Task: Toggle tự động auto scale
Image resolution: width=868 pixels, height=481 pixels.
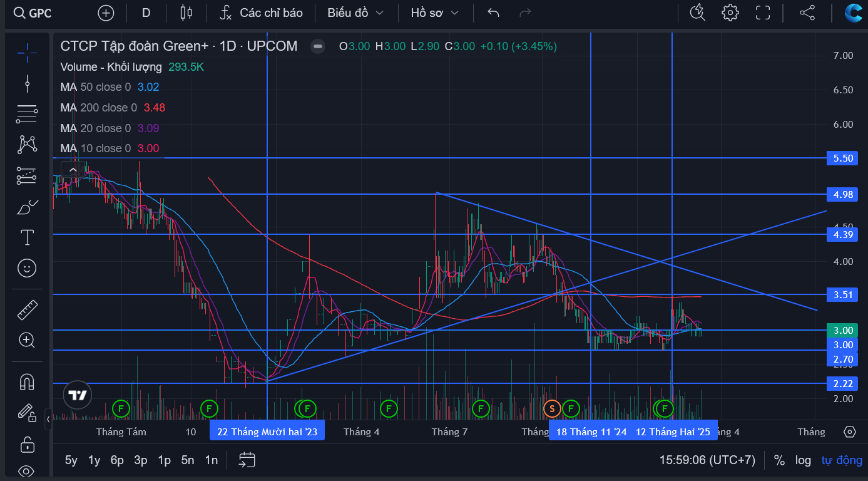Action: click(x=842, y=460)
